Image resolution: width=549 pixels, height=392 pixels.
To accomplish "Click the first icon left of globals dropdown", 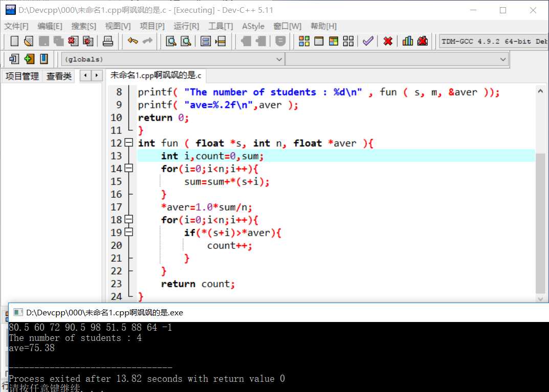I will click(14, 59).
